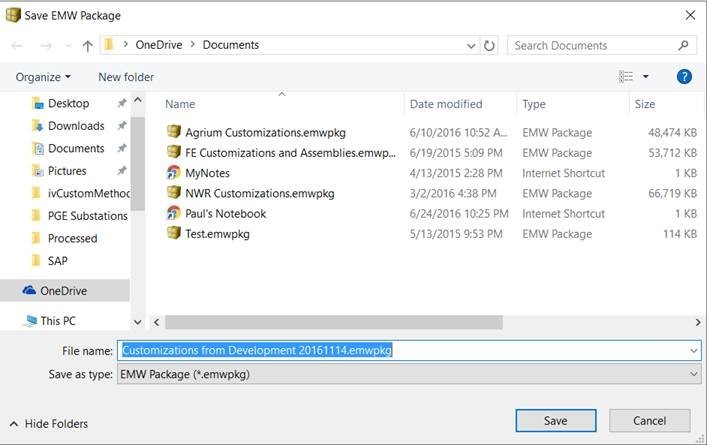Click New folder in the toolbar

click(x=126, y=77)
